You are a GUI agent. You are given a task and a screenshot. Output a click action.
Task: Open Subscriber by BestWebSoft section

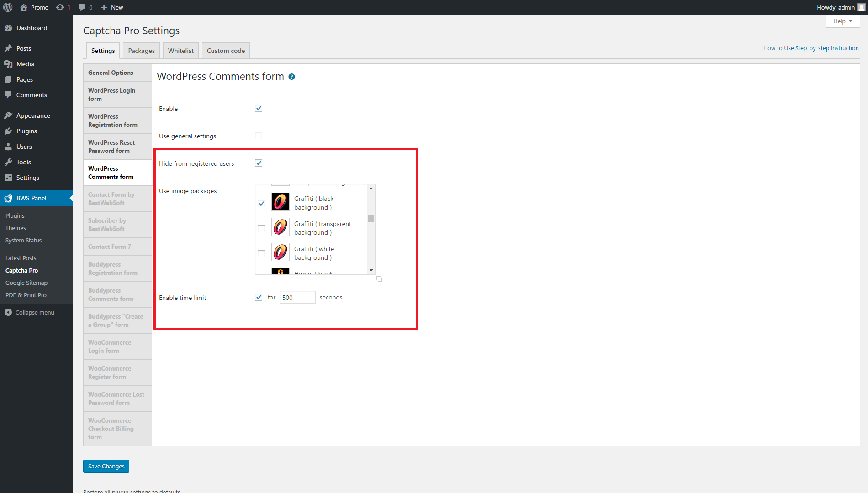click(x=118, y=225)
